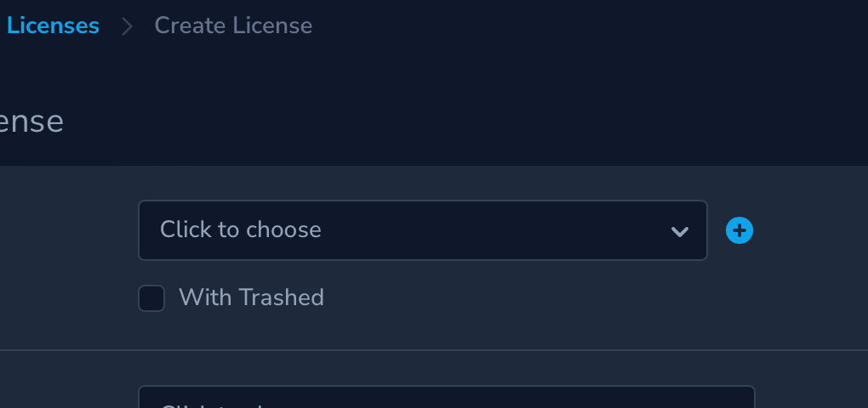
Task: Click the breadcrumb chevron separator
Action: 128,26
